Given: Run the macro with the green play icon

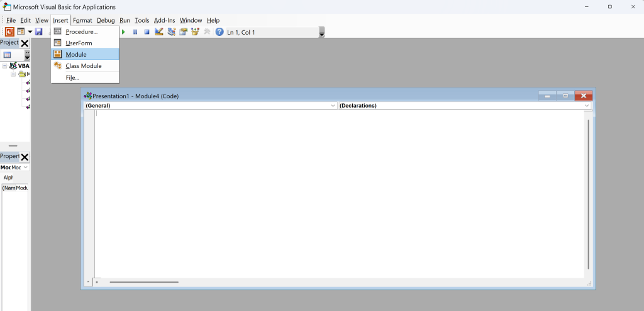Looking at the screenshot, I should (x=123, y=31).
